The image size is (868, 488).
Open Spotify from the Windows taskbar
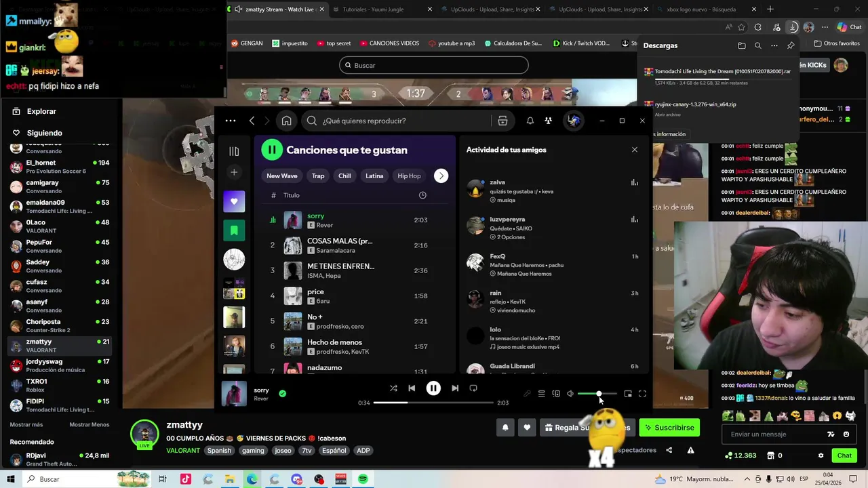click(363, 479)
